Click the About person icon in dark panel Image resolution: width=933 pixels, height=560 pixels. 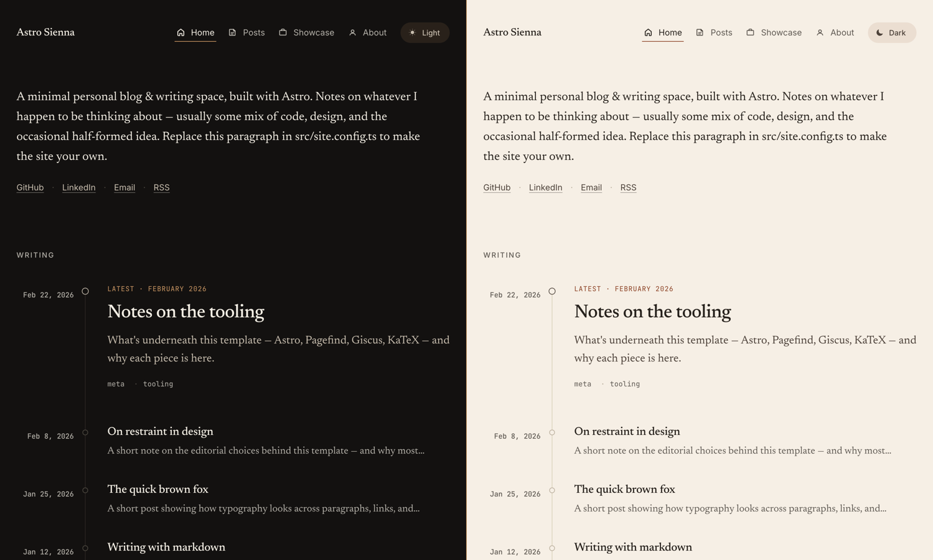pos(352,32)
